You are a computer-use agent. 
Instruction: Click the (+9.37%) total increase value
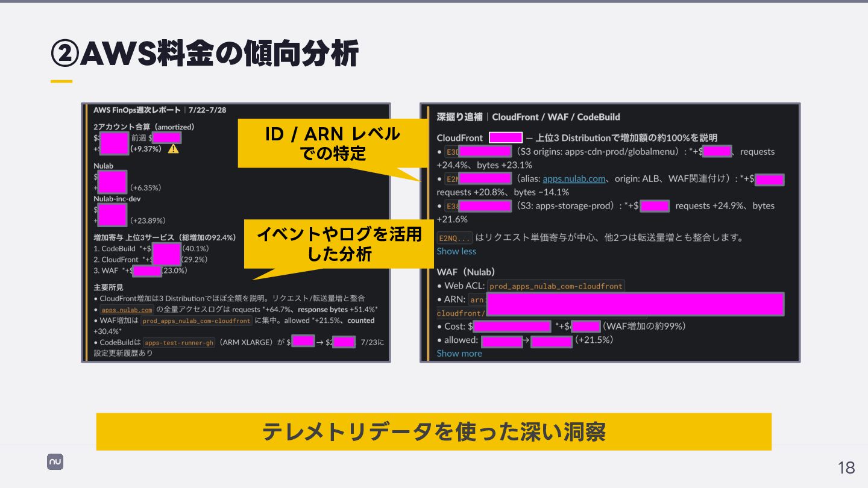point(146,149)
